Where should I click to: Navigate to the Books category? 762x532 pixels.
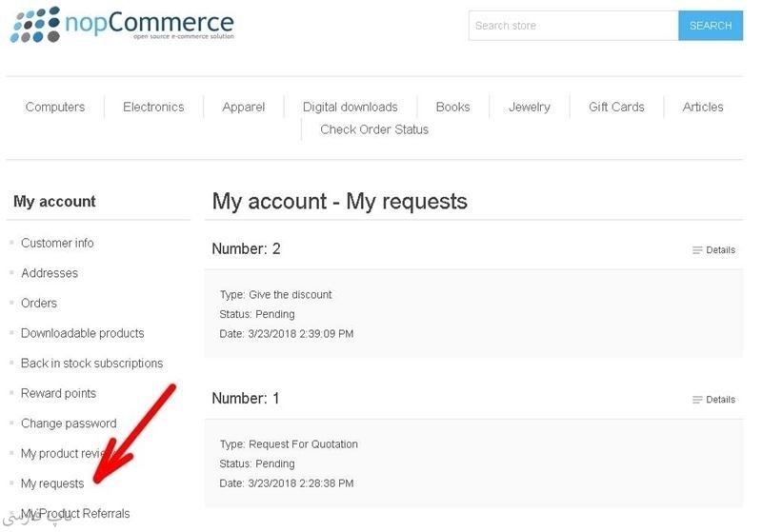[452, 107]
